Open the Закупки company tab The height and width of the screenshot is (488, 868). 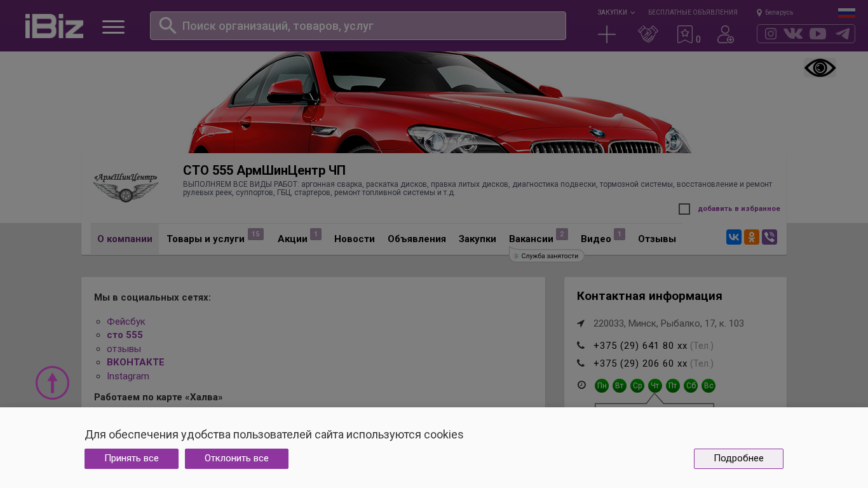(477, 239)
